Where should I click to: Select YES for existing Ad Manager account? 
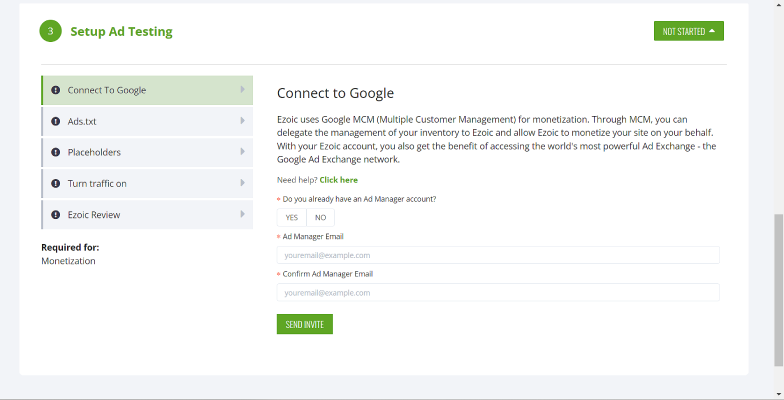click(292, 218)
